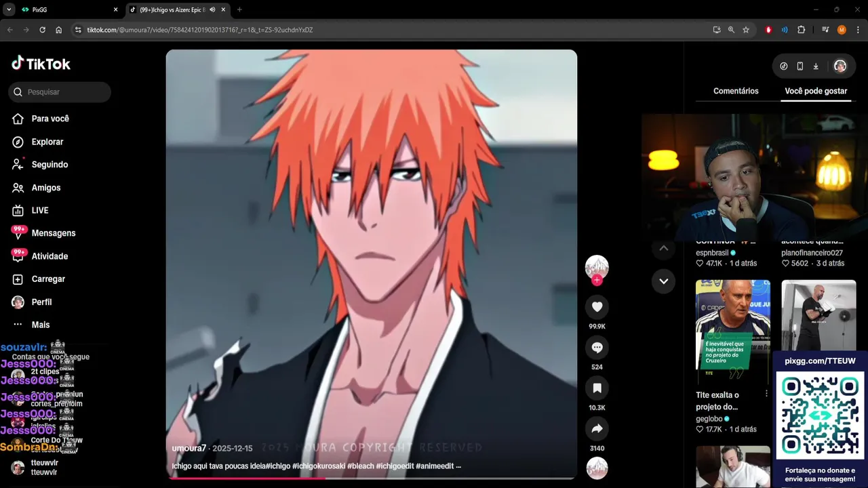
Task: Open umoura7 username link on video
Action: (x=189, y=449)
